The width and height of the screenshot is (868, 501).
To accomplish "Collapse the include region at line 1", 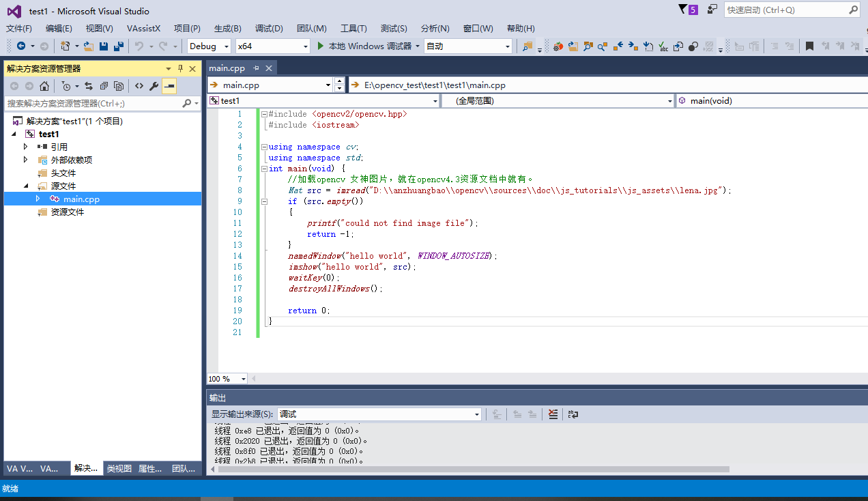I will coord(264,114).
